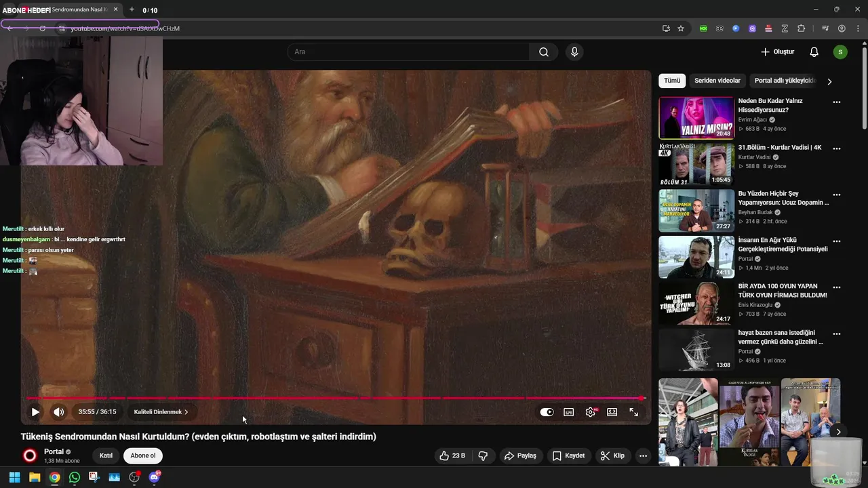Open File Explorer from taskbar

pyautogui.click(x=35, y=477)
